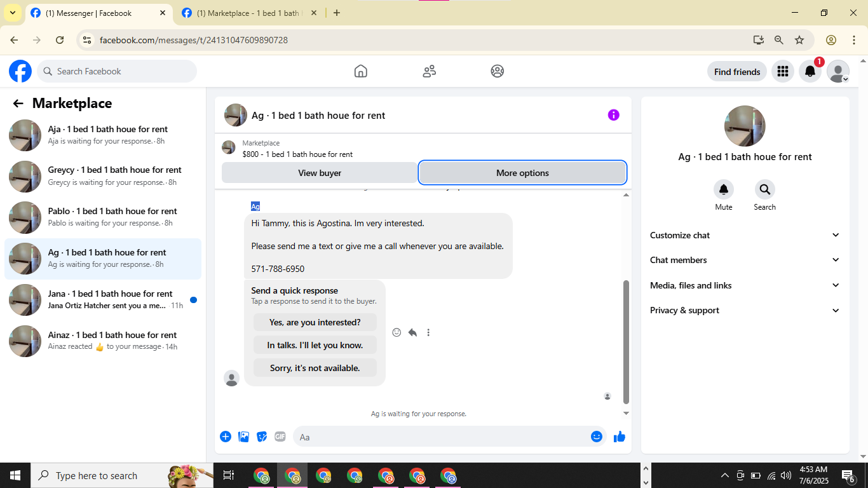Go back using the Marketplace arrow
Image resolution: width=868 pixels, height=488 pixels.
pos(18,104)
